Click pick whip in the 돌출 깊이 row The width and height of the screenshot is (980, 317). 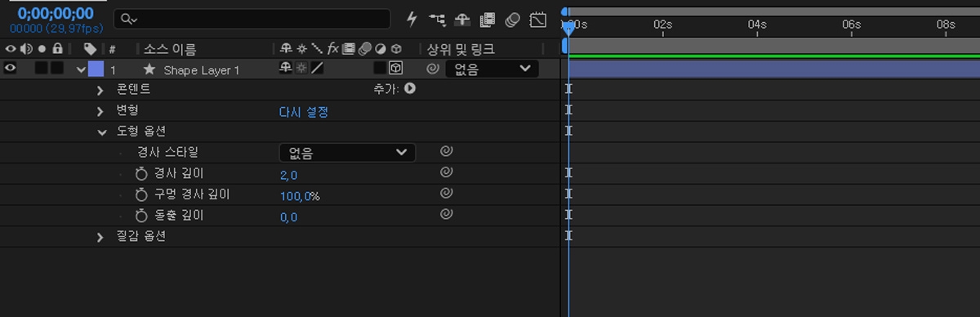click(x=446, y=215)
